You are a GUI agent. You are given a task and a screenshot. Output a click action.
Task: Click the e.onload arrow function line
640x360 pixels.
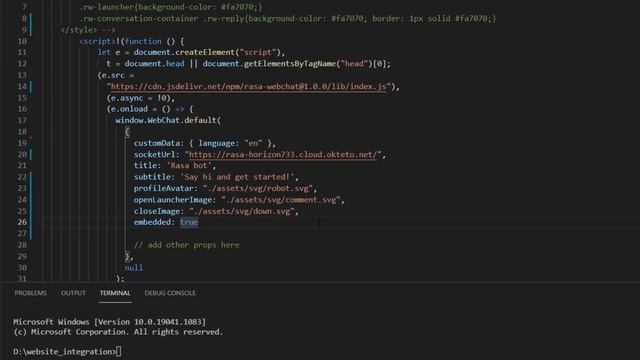pos(150,109)
